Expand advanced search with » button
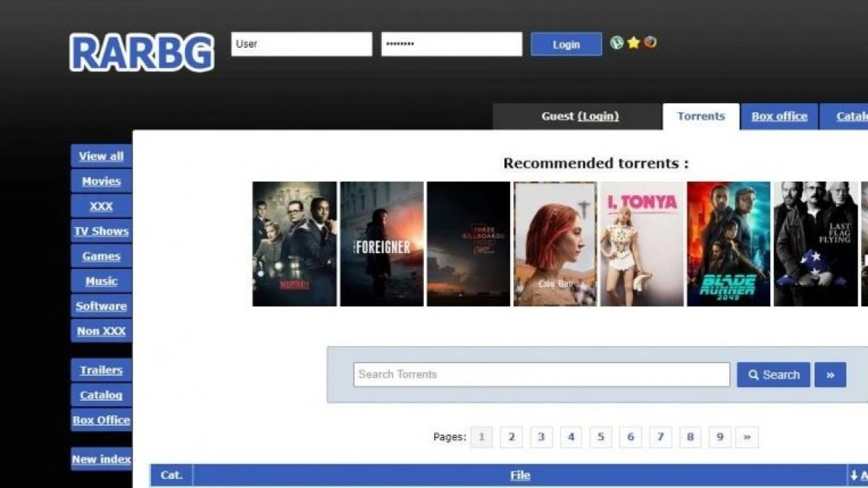 point(830,374)
